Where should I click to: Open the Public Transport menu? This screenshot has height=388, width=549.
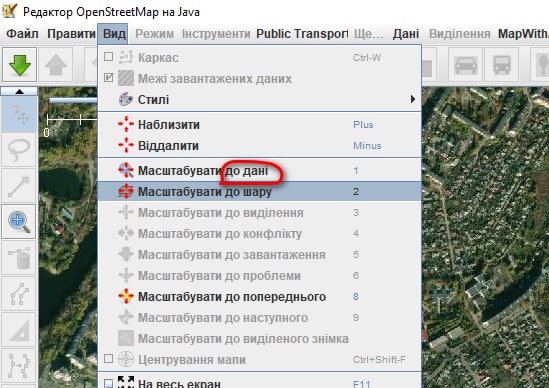tap(302, 34)
